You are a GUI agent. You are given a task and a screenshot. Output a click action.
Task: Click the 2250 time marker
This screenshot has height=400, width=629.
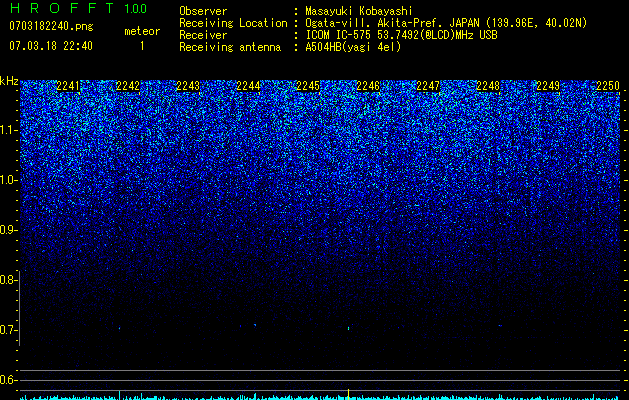click(x=608, y=86)
